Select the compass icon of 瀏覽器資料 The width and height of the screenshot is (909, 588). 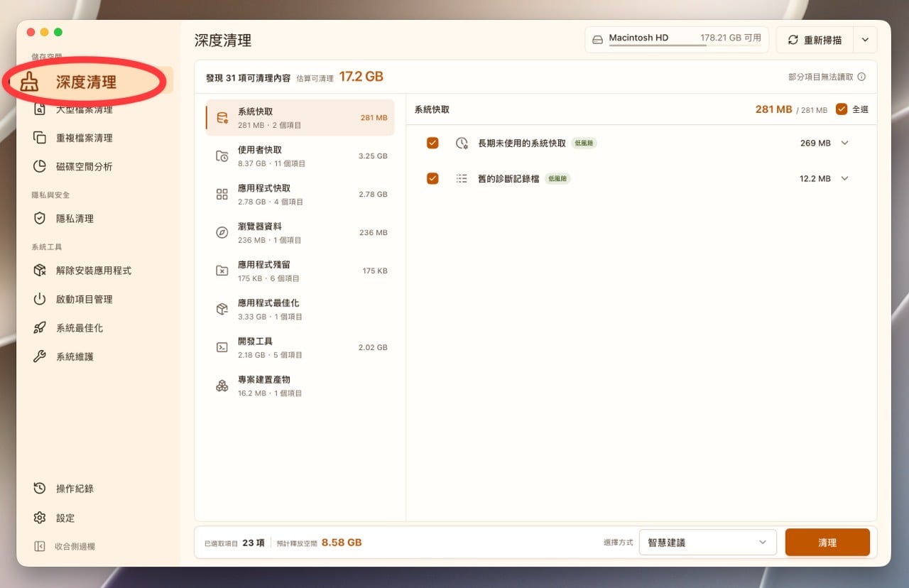[222, 233]
